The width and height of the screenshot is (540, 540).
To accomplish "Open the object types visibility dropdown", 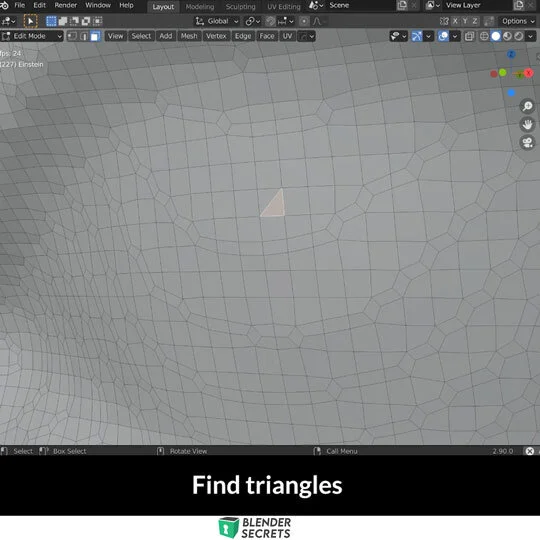I will pos(399,36).
